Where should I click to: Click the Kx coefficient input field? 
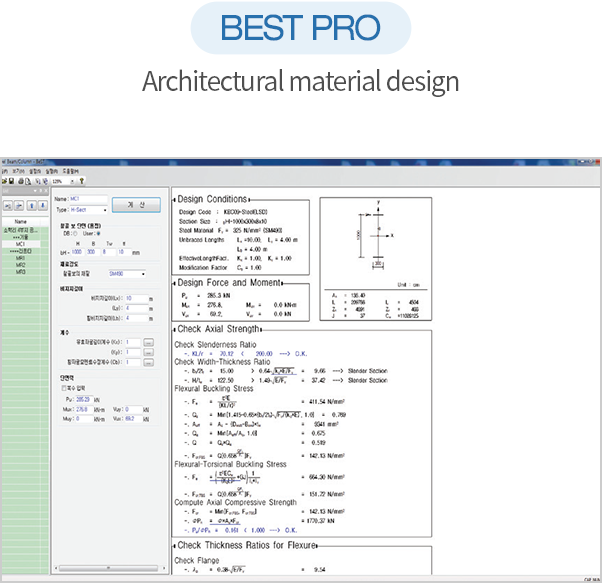click(x=133, y=342)
